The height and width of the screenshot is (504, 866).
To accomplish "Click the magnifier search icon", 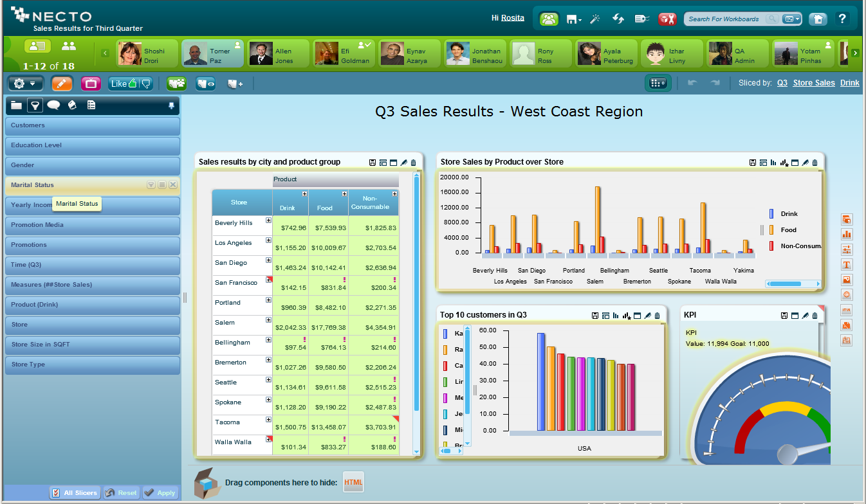I will [772, 19].
